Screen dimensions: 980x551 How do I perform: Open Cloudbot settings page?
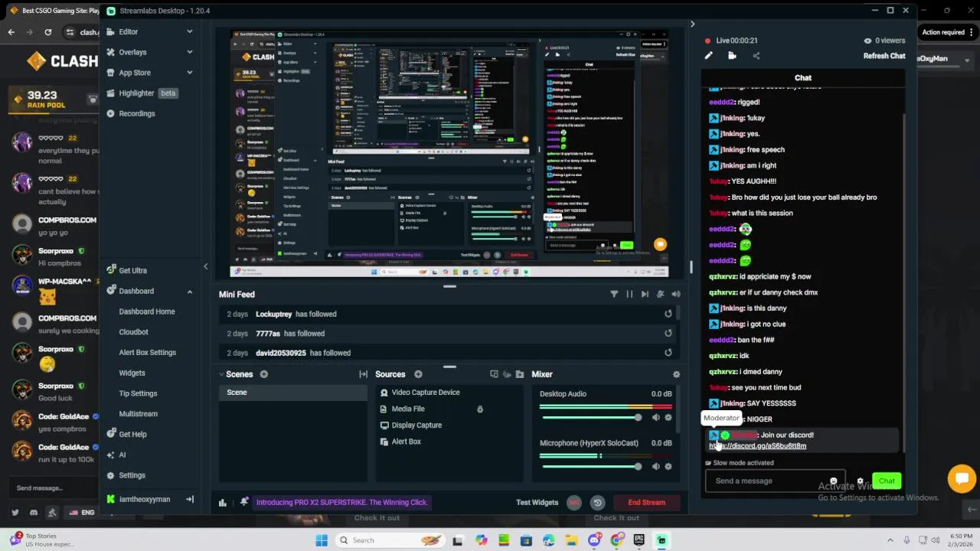tap(133, 332)
